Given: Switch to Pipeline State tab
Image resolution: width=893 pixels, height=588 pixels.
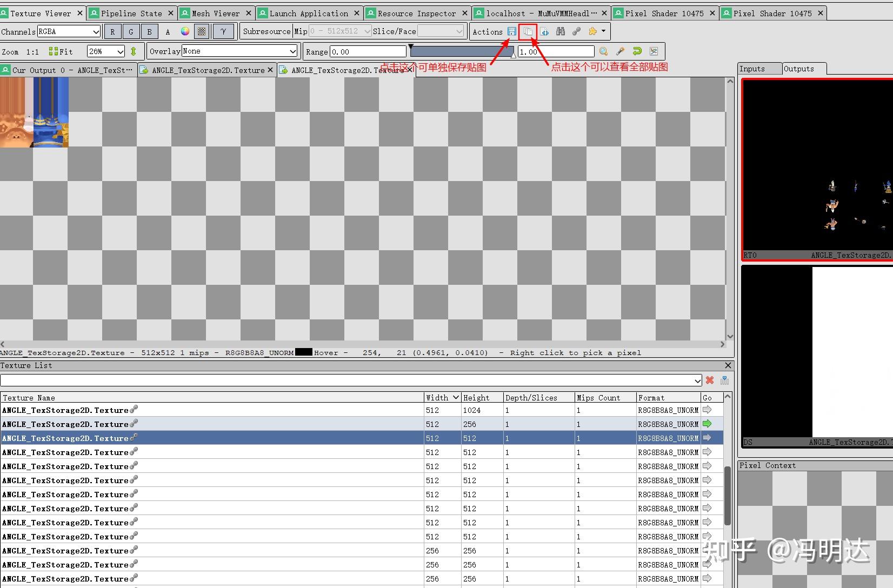Looking at the screenshot, I should (131, 13).
